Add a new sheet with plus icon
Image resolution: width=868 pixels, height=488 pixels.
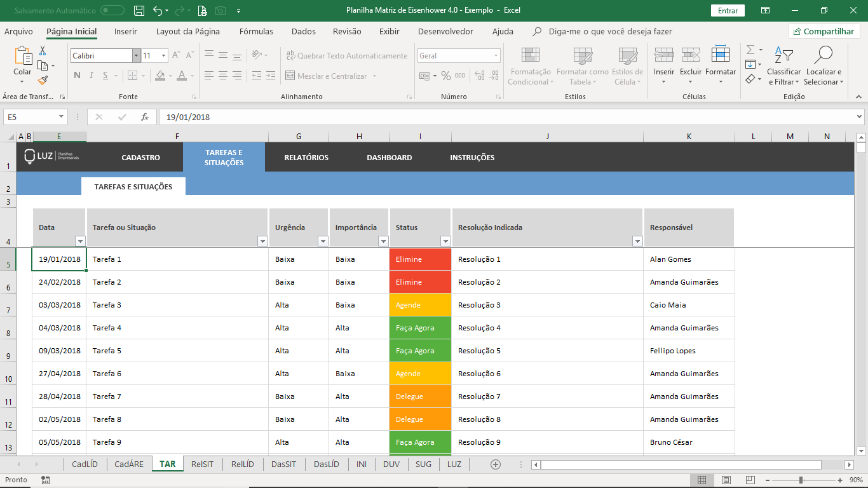point(496,464)
